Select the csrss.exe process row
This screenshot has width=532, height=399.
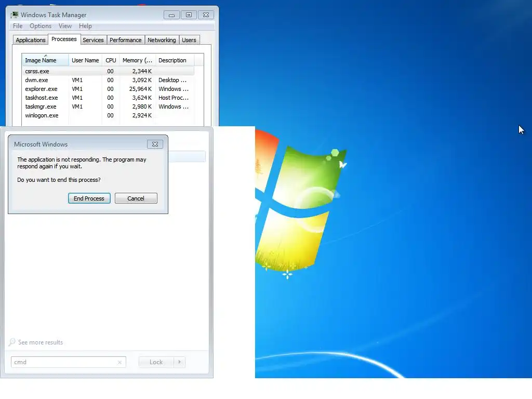pos(108,71)
